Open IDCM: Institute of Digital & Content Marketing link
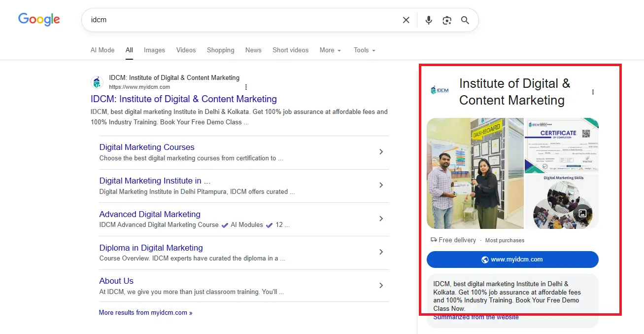Viewport: 644px width, 334px height. [184, 99]
